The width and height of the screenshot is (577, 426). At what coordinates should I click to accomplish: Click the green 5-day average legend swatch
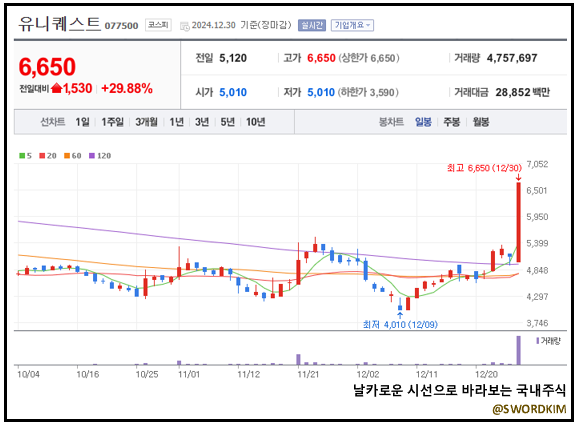point(22,156)
